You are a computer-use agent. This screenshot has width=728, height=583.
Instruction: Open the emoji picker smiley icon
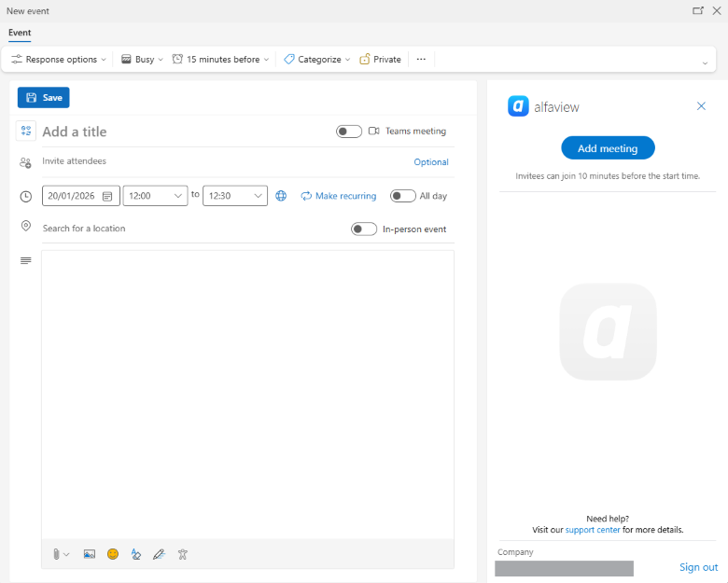click(113, 554)
